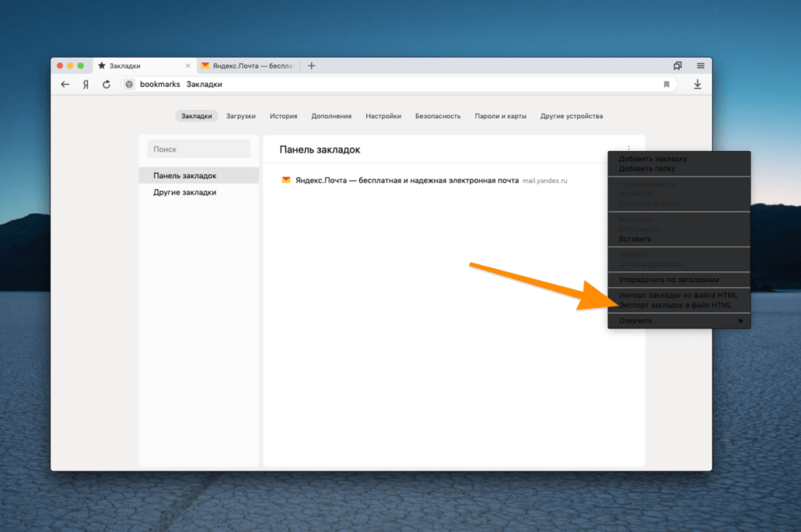Switch to the Яндекс.Почта browser tab

coord(248,66)
